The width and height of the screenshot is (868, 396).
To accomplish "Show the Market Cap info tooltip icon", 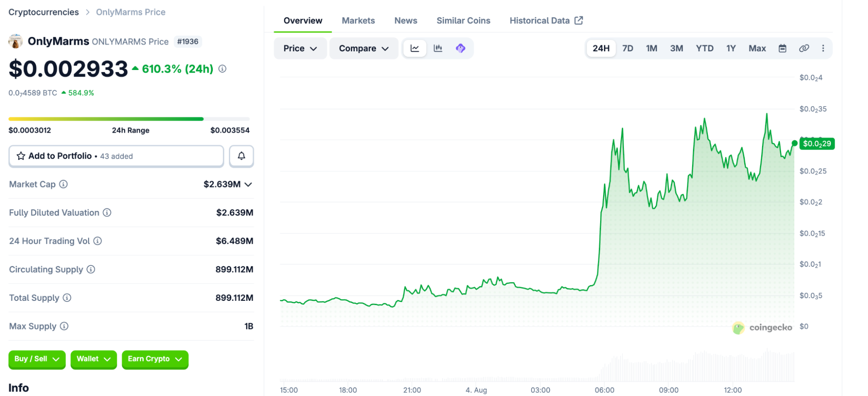I will 63,184.
